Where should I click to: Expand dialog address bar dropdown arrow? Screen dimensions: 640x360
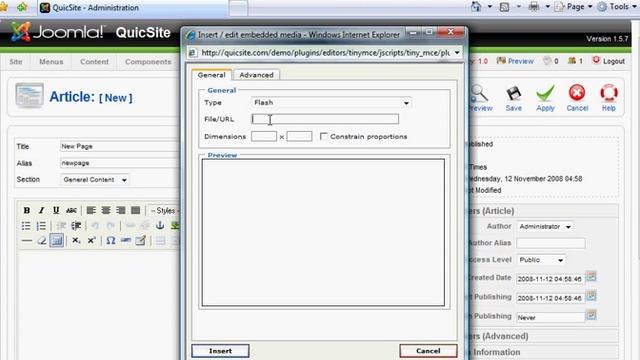coord(457,53)
